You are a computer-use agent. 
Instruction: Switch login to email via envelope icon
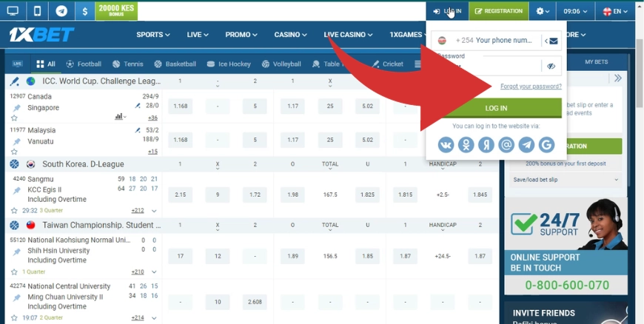pyautogui.click(x=552, y=41)
